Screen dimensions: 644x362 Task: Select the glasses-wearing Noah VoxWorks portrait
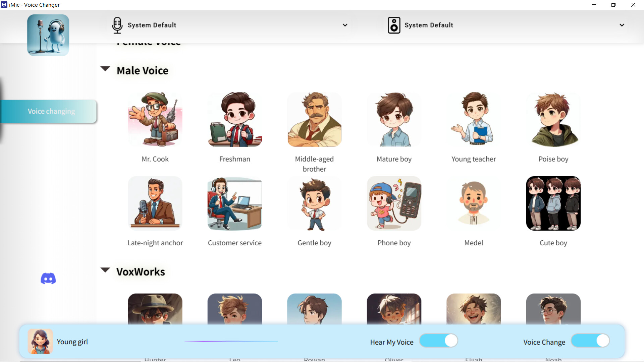pyautogui.click(x=553, y=309)
